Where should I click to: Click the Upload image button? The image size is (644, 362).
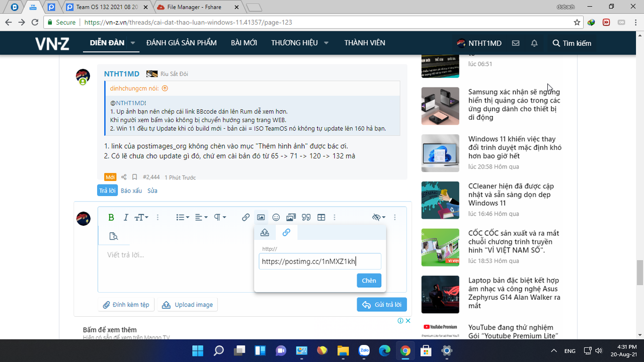coord(188,305)
